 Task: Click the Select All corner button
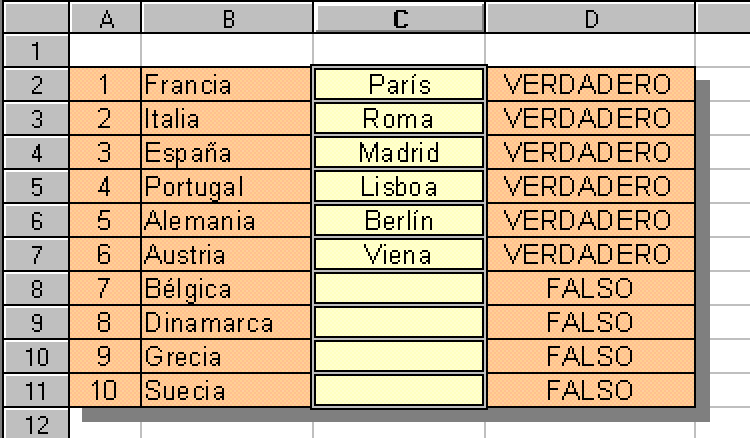point(35,17)
